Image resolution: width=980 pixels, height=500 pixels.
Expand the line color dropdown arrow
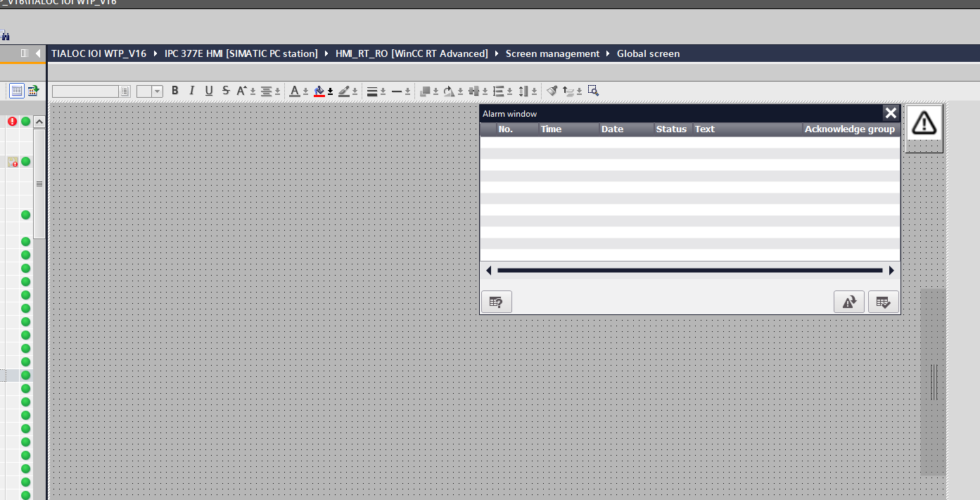coord(355,91)
